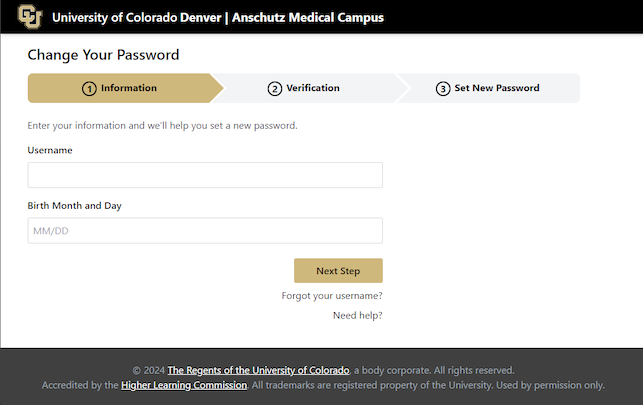Image resolution: width=643 pixels, height=405 pixels.
Task: Click the circled number 3 step icon
Action: (x=443, y=89)
